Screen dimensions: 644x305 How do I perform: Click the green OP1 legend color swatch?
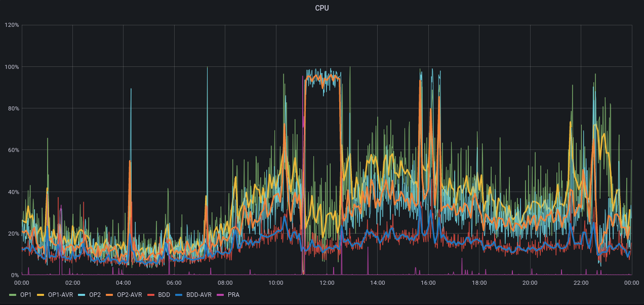[14, 295]
